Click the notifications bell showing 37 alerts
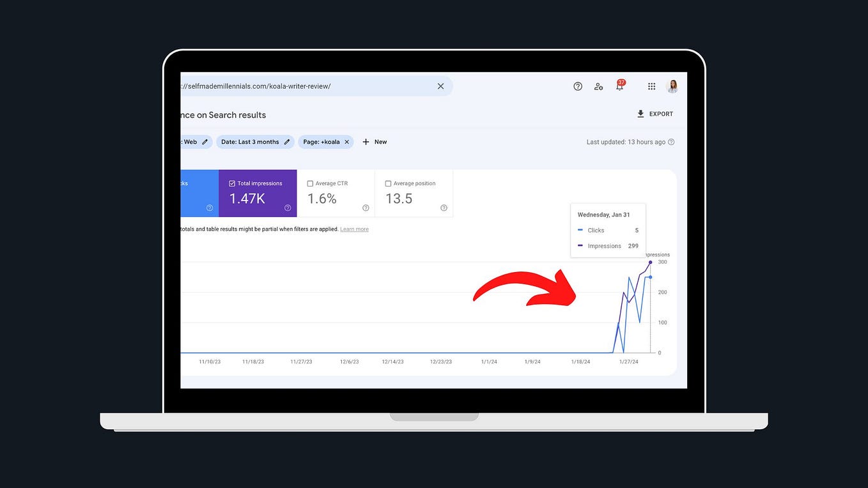This screenshot has height=488, width=868. [619, 86]
